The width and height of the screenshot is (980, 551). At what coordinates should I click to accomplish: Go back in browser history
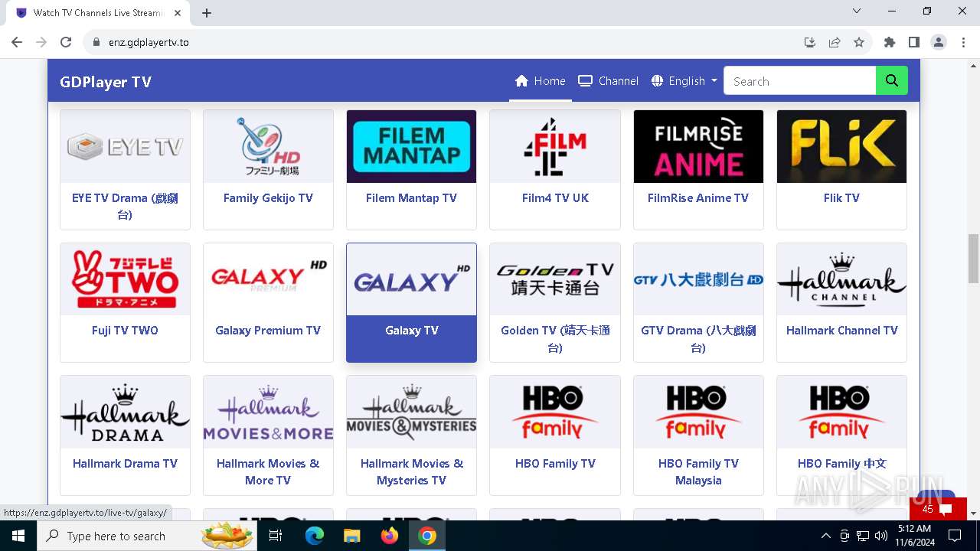(17, 42)
